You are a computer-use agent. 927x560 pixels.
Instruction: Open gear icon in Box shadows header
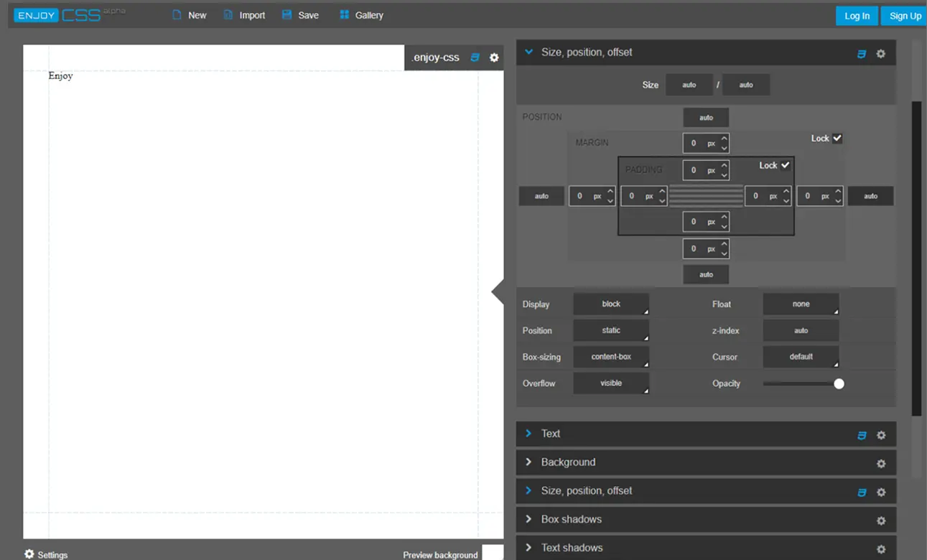881,521
